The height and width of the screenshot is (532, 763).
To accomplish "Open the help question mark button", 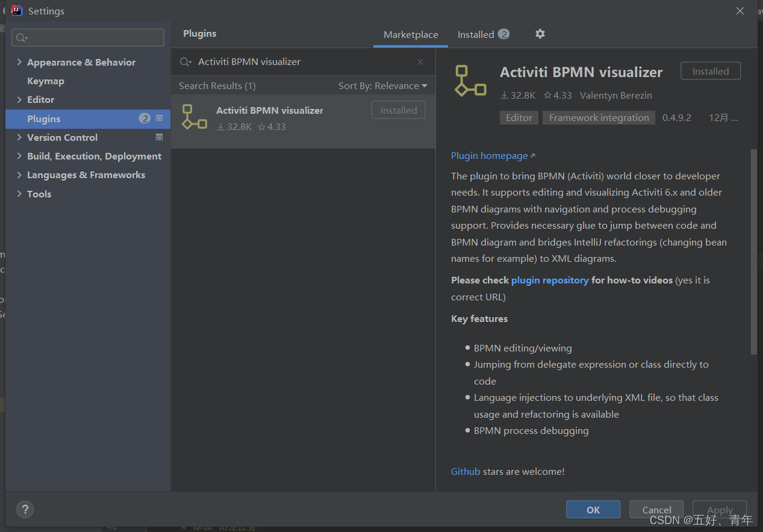I will click(x=25, y=509).
